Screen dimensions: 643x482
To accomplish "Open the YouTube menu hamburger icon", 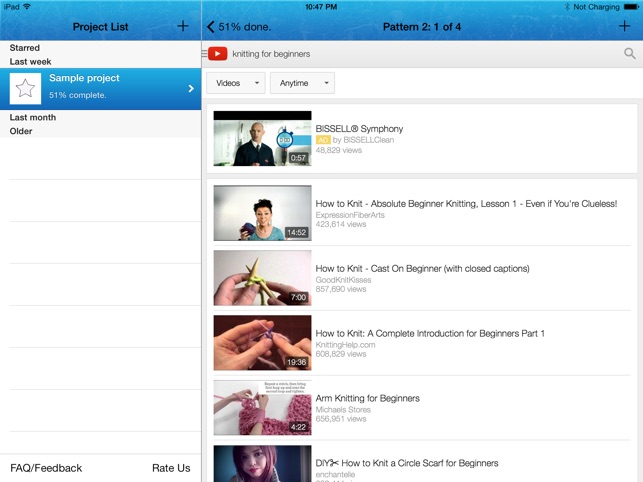I will coord(204,54).
